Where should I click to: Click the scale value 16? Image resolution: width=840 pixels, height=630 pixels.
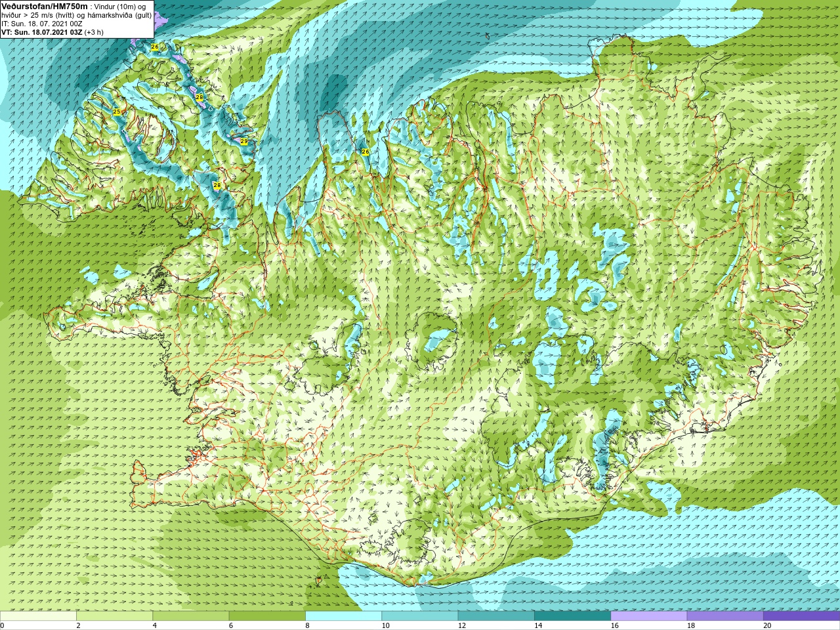pyautogui.click(x=614, y=625)
